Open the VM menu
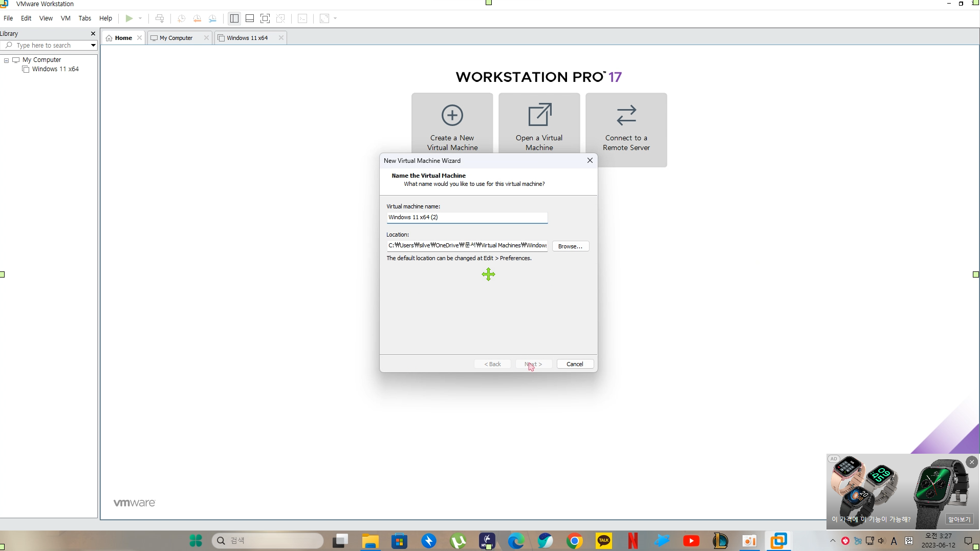Screen dimensions: 980x551 [66, 18]
